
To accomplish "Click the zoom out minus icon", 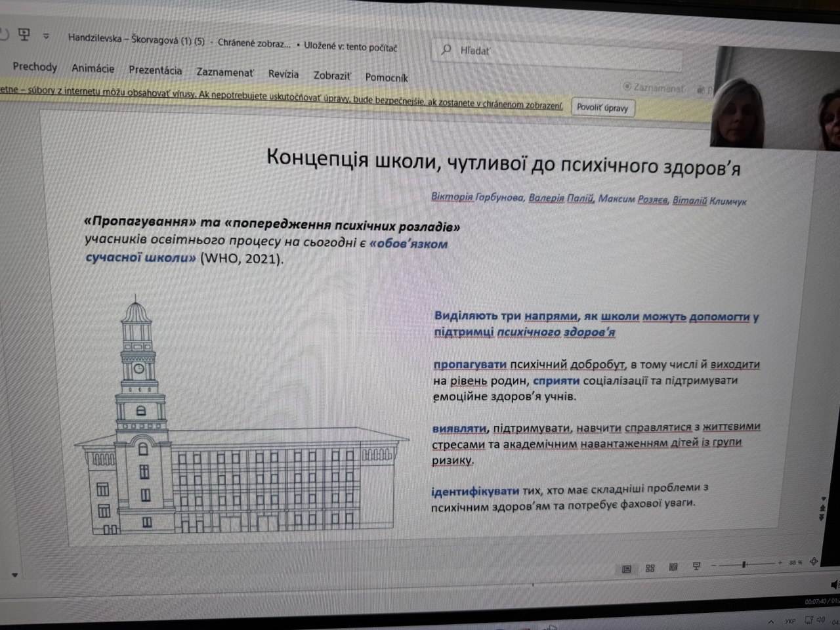I will coord(714,565).
